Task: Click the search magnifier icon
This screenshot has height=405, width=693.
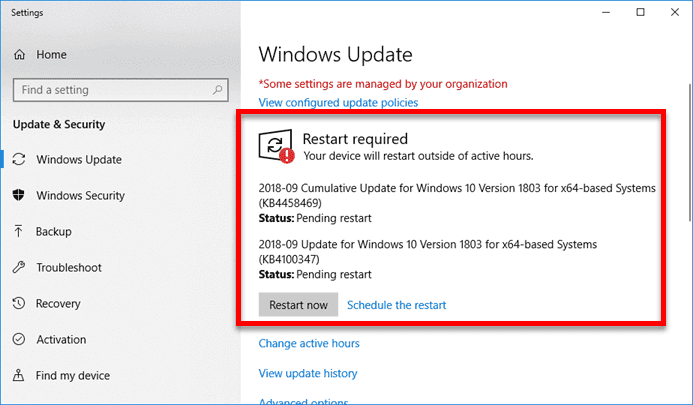Action: point(217,90)
